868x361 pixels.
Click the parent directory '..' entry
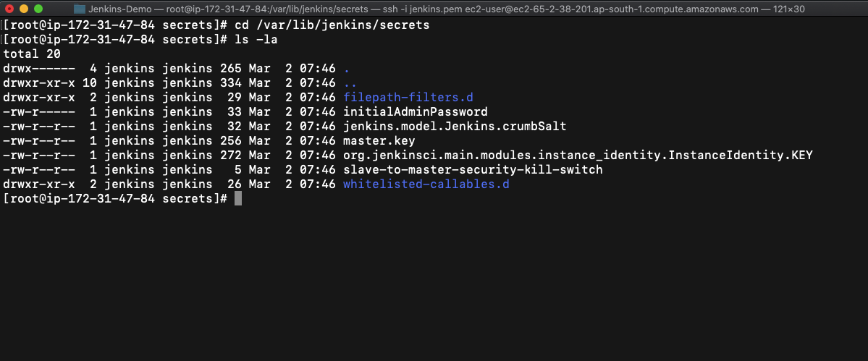point(350,83)
